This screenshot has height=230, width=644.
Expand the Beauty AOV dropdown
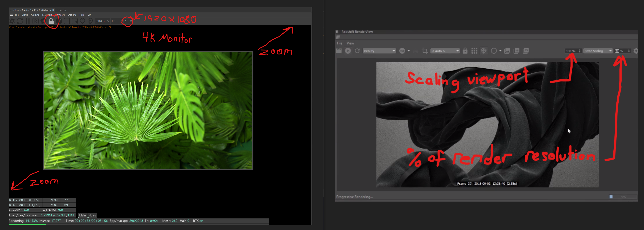point(379,51)
